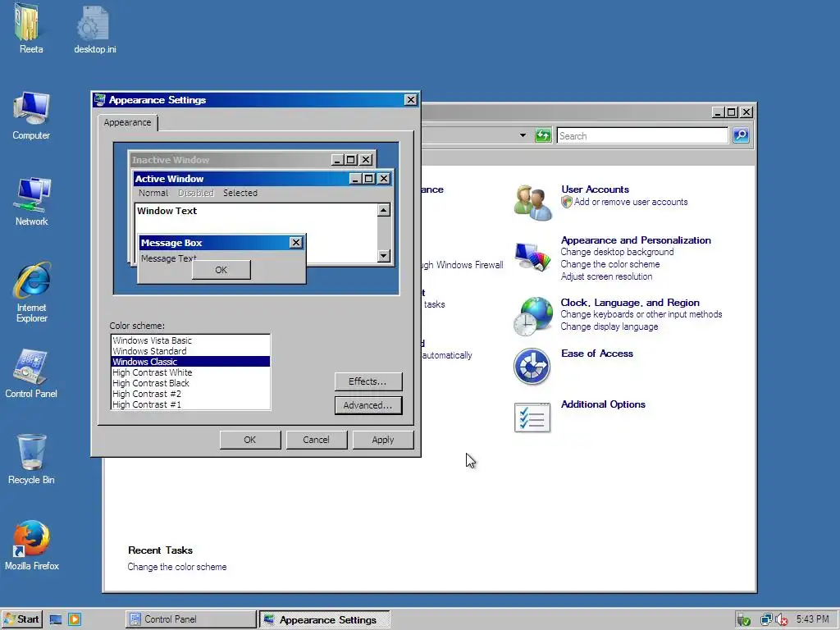Select Windows Classic color scheme

pos(190,362)
